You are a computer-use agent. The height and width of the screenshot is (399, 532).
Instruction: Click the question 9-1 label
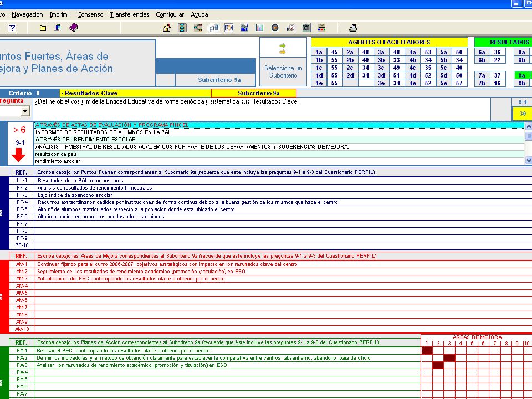523,102
